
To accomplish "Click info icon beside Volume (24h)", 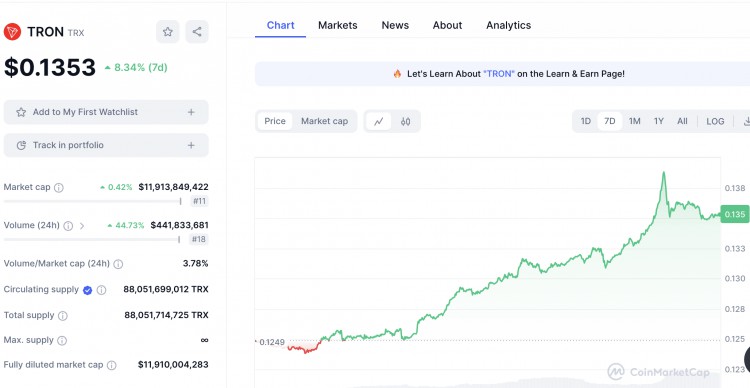I will [68, 226].
